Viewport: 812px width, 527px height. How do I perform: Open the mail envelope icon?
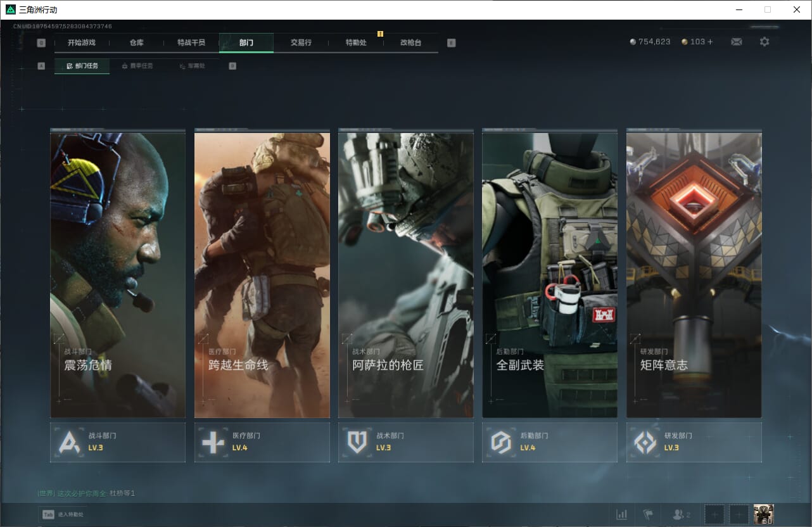point(736,42)
